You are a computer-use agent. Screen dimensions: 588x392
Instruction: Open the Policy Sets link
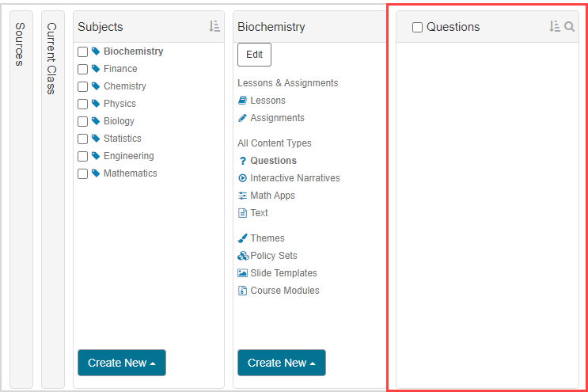click(273, 256)
